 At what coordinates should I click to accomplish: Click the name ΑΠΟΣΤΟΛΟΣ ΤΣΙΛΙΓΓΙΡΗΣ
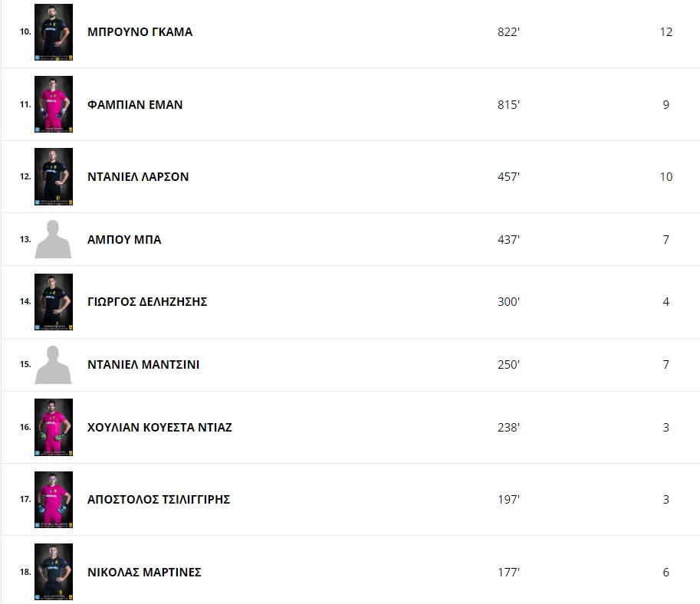pyautogui.click(x=159, y=500)
